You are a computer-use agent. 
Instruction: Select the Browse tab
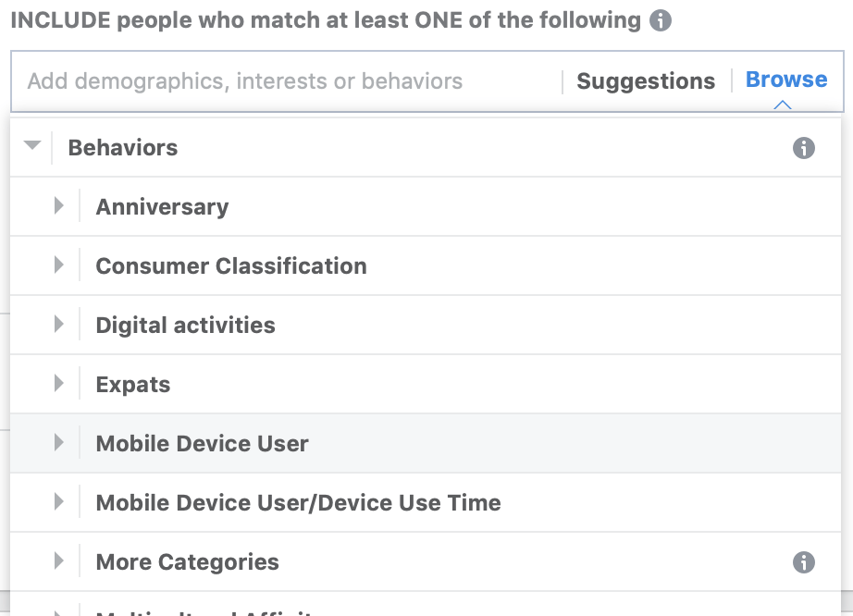[x=786, y=80]
